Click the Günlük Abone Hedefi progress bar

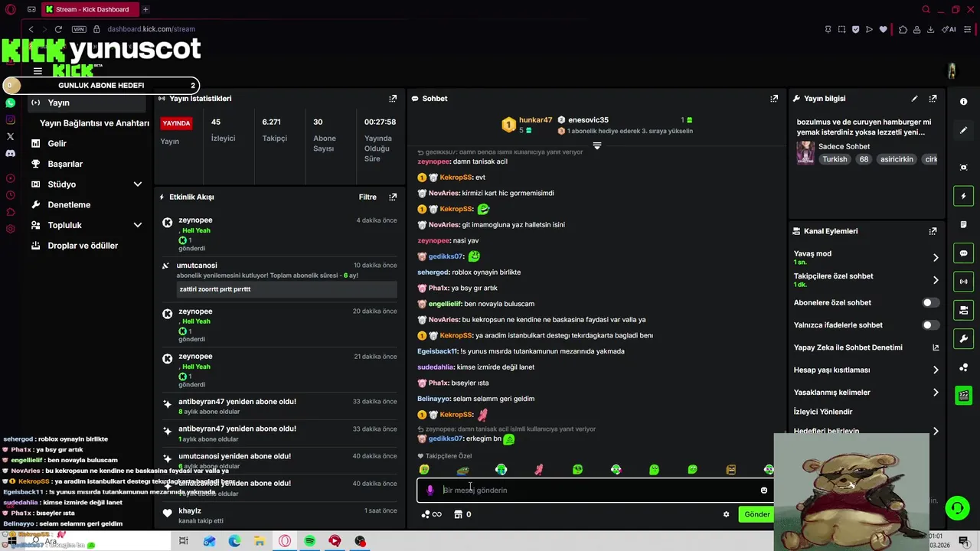pyautogui.click(x=101, y=86)
